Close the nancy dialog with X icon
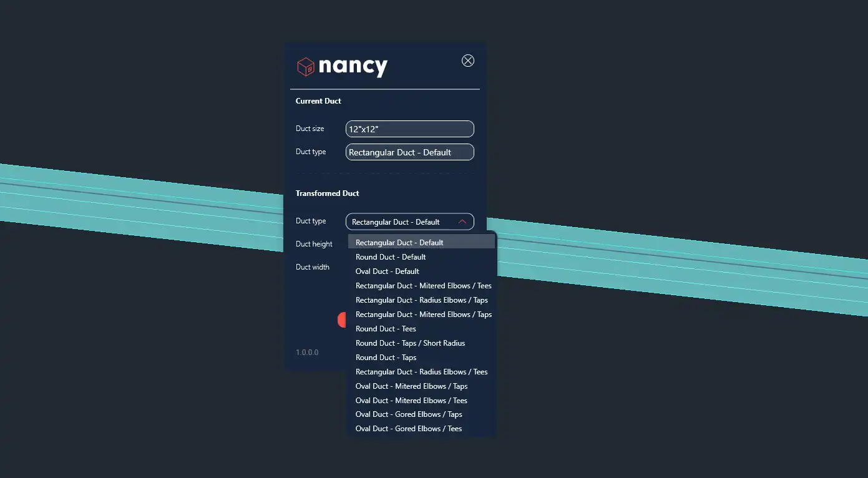 (467, 61)
